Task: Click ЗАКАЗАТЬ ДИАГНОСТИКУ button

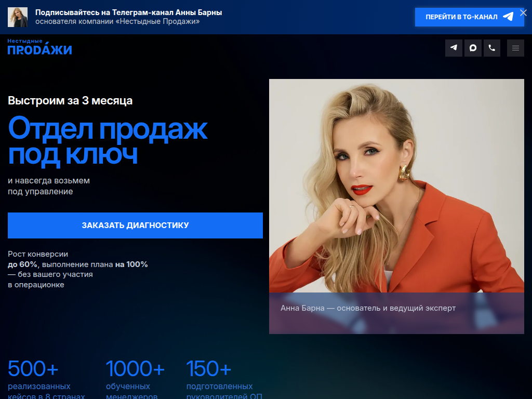Action: tap(136, 225)
